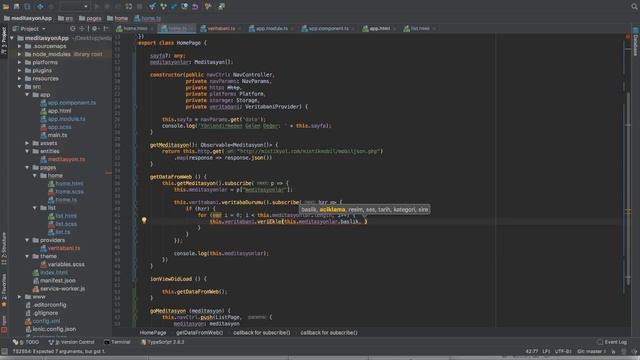This screenshot has width=640, height=360.
Task: Click the VCS Update Project icon
Action: [152, 7]
